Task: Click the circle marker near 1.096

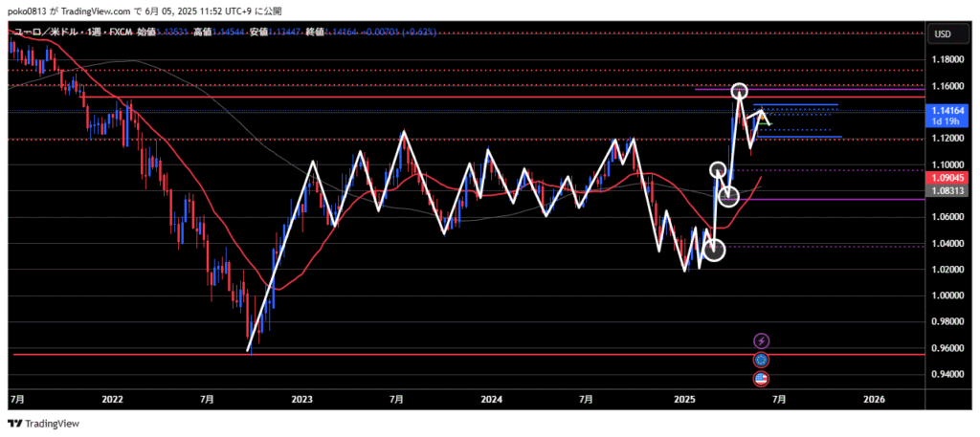Action: tap(718, 170)
